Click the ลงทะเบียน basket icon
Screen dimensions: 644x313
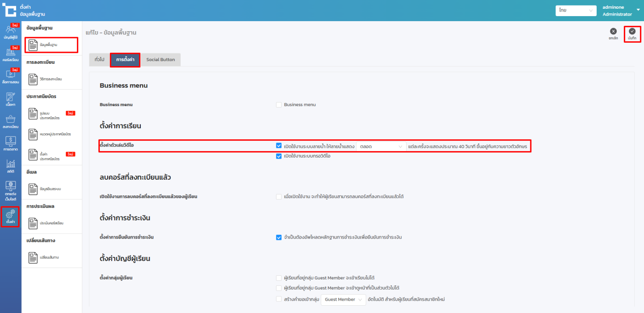click(10, 121)
